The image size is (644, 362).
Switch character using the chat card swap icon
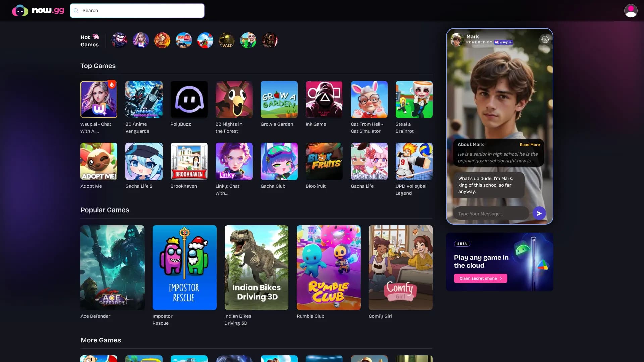click(x=545, y=39)
